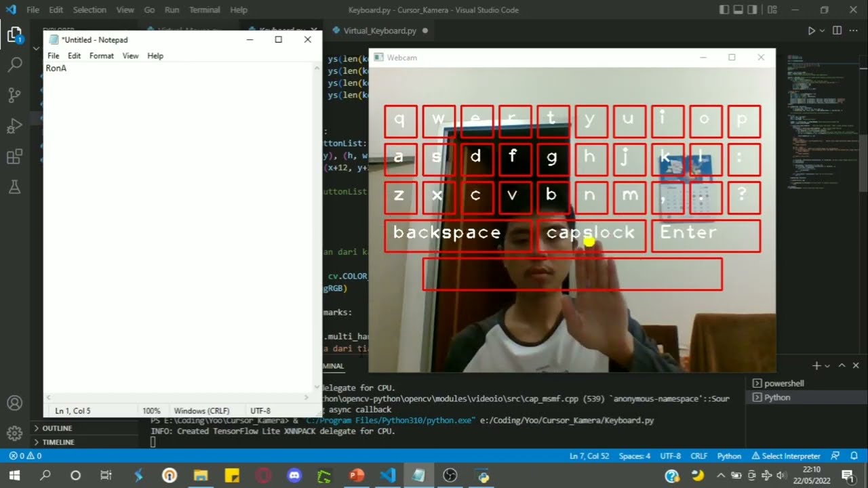868x488 pixels.
Task: Open the Python icon on taskbar
Action: coord(481,476)
